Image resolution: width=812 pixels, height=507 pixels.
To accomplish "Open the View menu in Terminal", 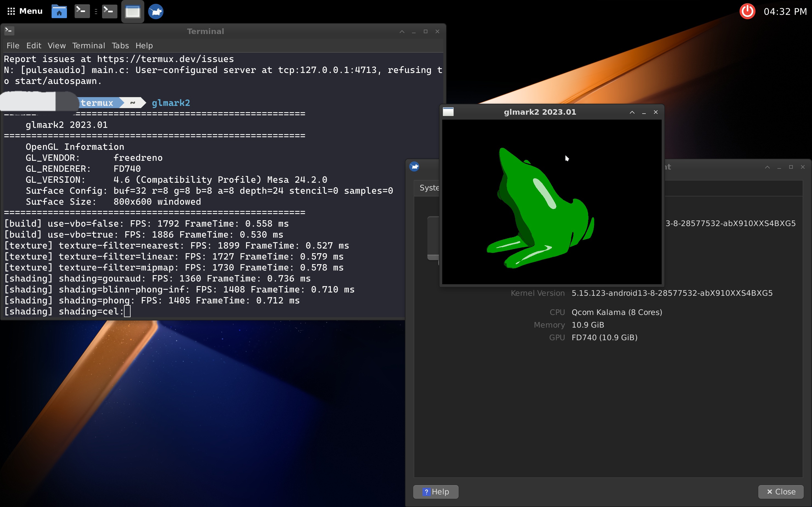I will (57, 45).
